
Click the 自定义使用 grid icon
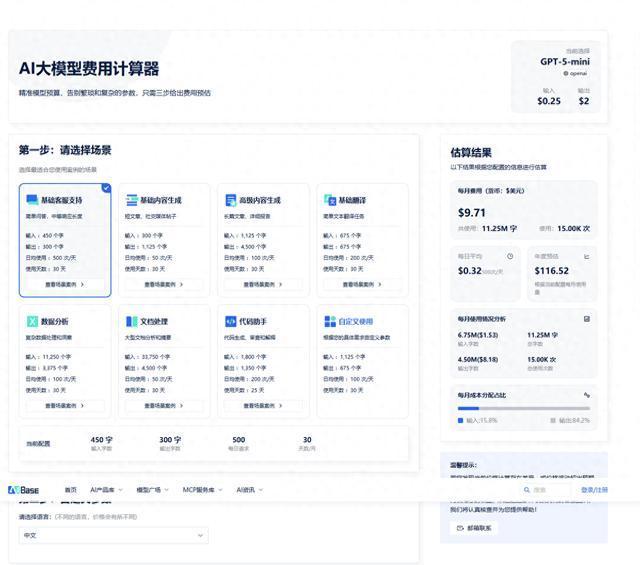click(330, 321)
